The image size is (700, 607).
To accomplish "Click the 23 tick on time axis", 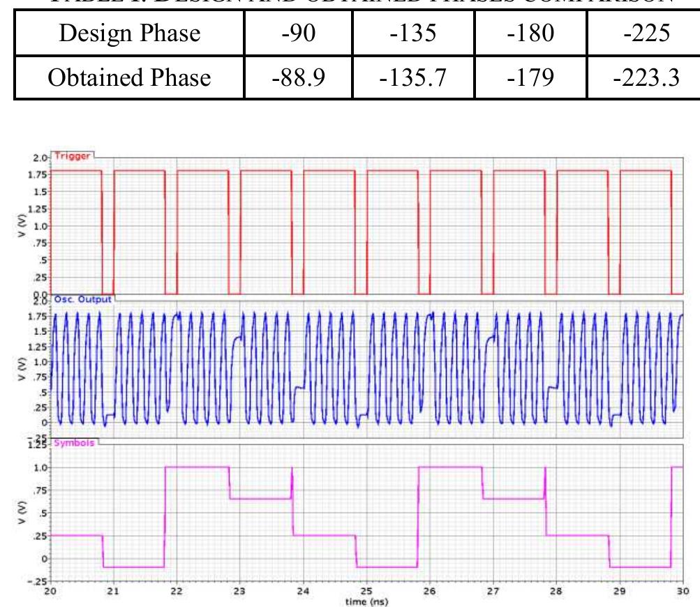I will tap(240, 591).
